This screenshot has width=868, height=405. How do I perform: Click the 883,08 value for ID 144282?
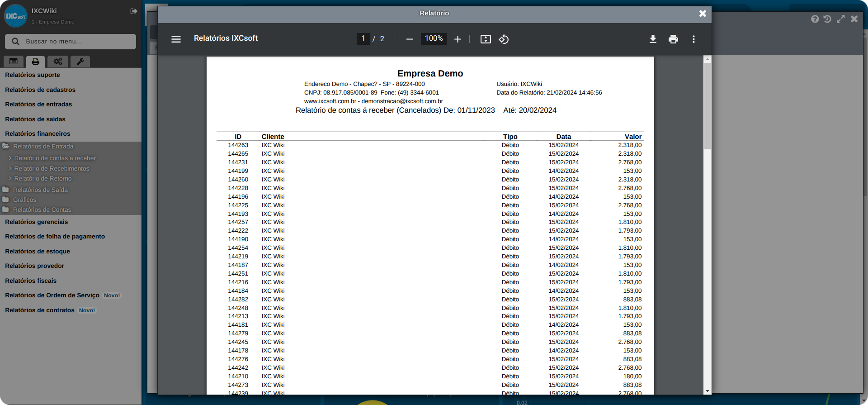[x=632, y=300]
